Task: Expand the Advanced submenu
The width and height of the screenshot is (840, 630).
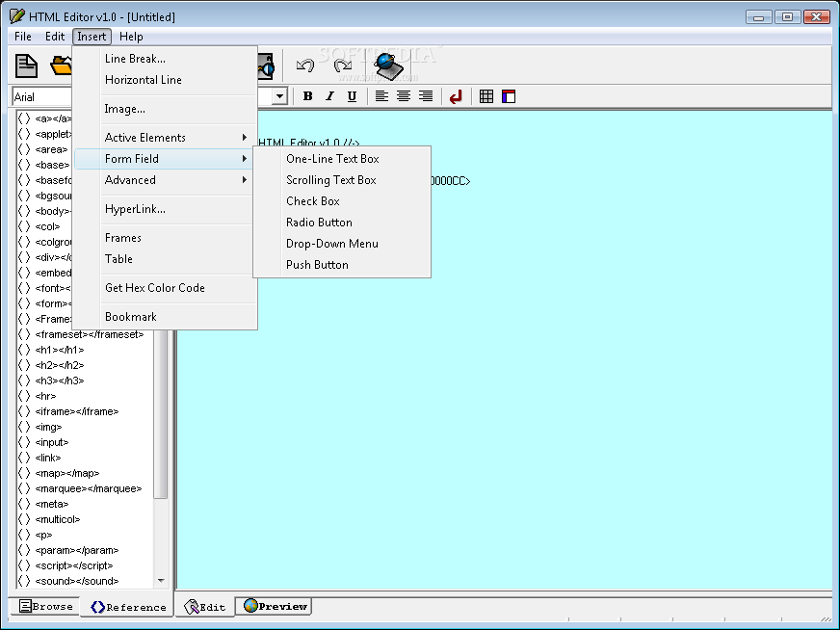Action: pyautogui.click(x=165, y=180)
